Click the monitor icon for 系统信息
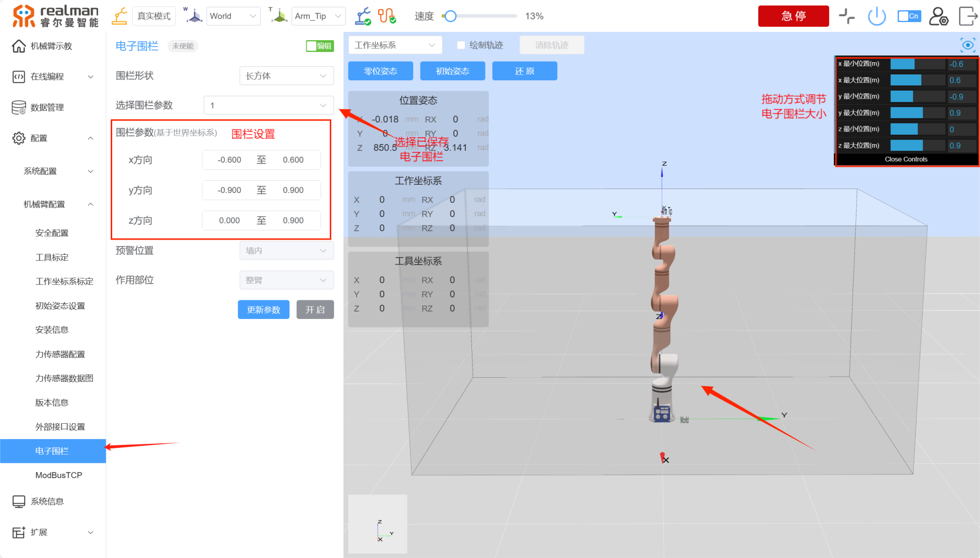980x558 pixels. click(19, 502)
